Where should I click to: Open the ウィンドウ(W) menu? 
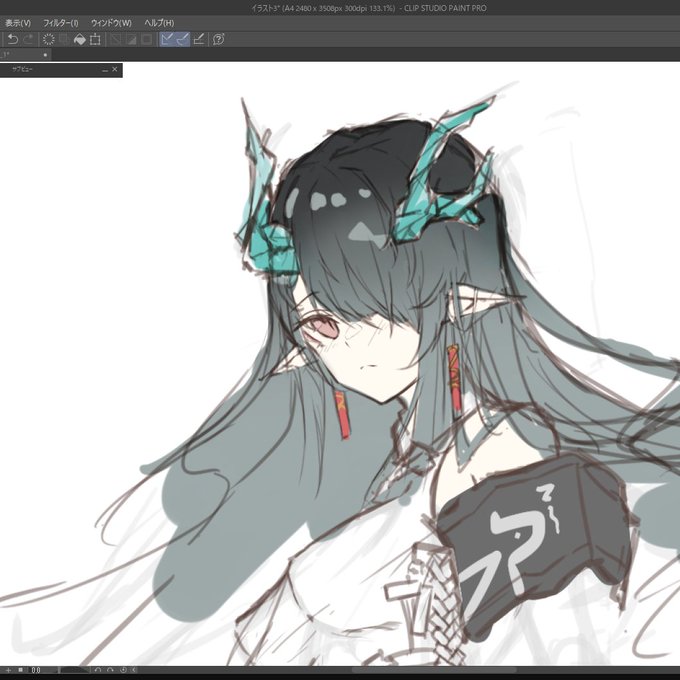point(111,23)
